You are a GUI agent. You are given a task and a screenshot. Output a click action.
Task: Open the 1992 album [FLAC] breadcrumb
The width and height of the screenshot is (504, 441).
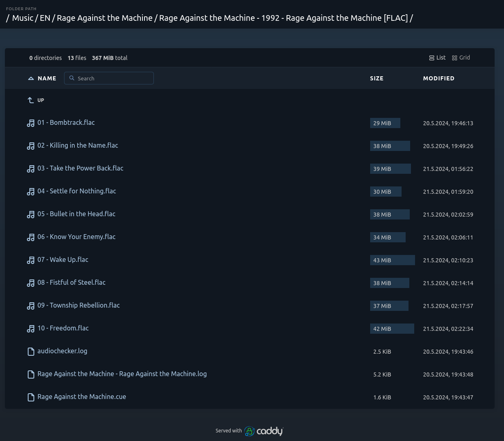(284, 18)
